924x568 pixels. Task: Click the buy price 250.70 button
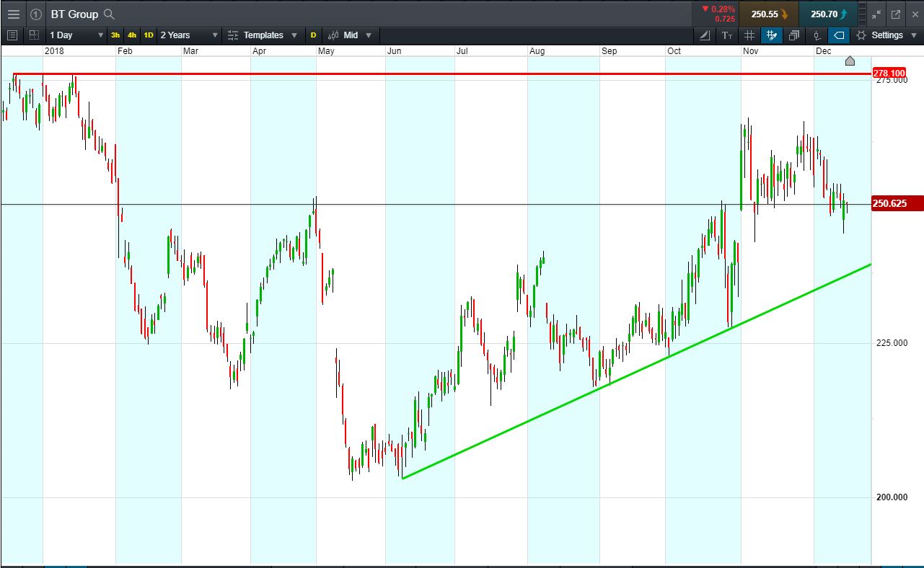point(828,14)
